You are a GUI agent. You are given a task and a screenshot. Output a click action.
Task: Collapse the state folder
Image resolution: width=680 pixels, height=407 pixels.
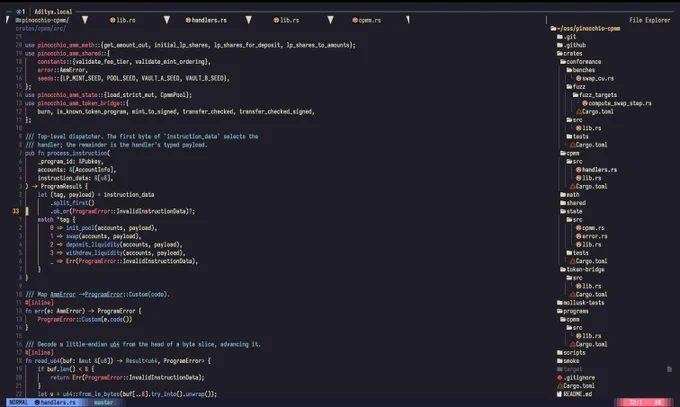tap(563, 211)
